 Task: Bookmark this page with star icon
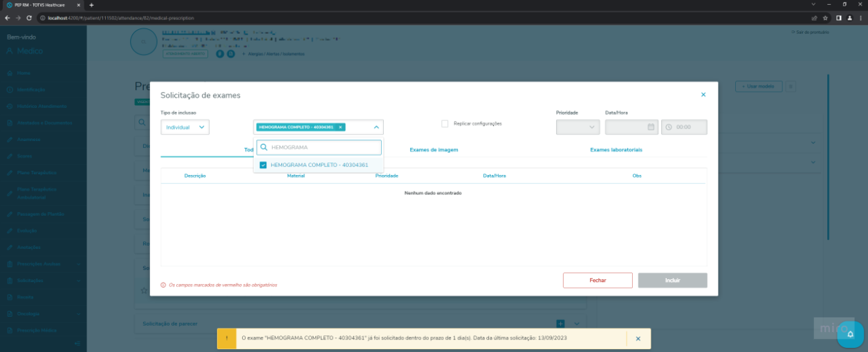click(825, 17)
